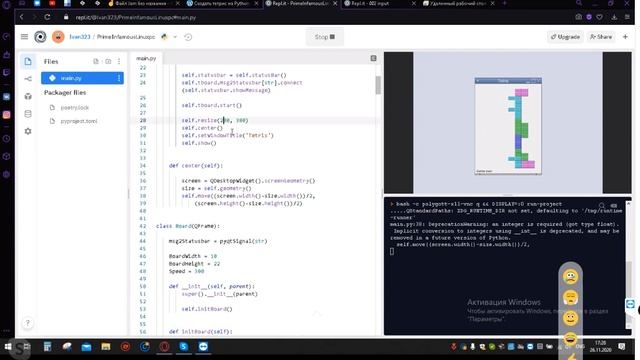640x360 pixels.
Task: Switch to the Создать тетрис на Python tab
Action: 222,3
